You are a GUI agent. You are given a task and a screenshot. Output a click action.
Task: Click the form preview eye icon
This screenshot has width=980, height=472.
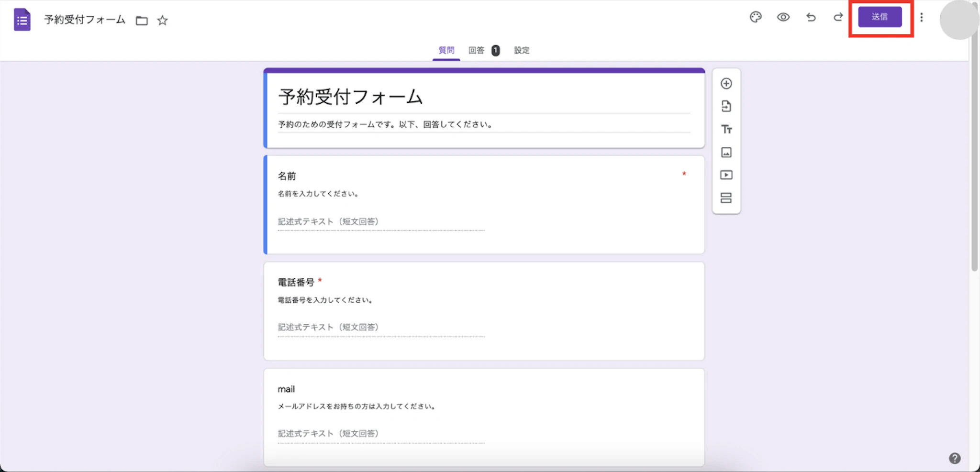[x=783, y=17]
